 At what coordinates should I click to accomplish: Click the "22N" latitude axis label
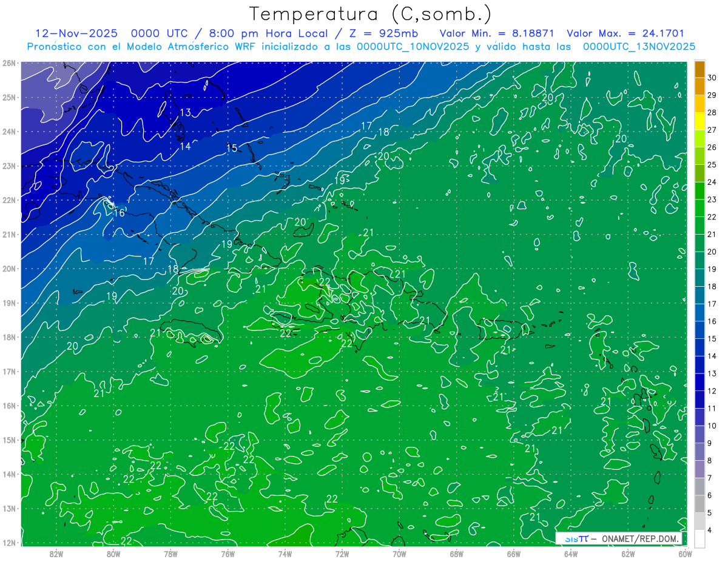9,200
